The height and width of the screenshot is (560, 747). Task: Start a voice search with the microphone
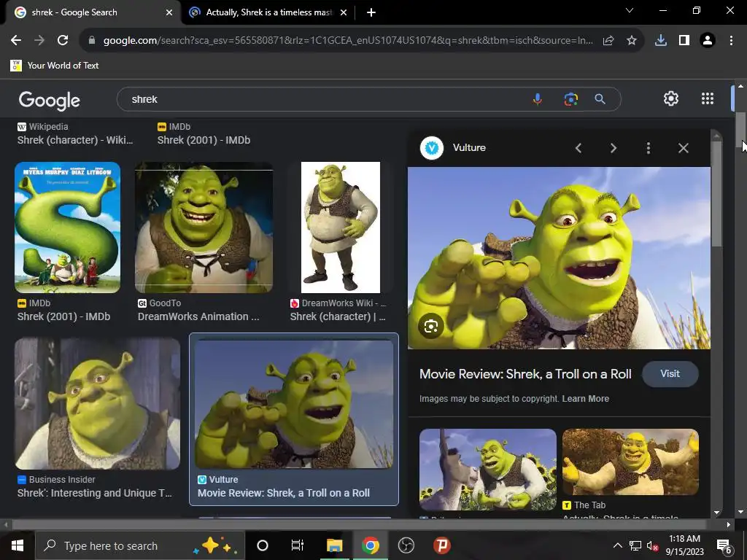click(538, 99)
